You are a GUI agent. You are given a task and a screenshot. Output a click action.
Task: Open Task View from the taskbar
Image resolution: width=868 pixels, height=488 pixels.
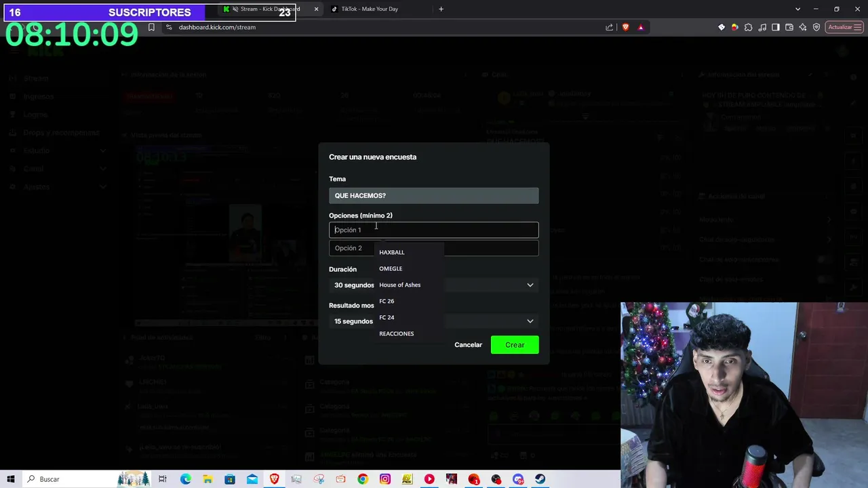click(x=163, y=479)
